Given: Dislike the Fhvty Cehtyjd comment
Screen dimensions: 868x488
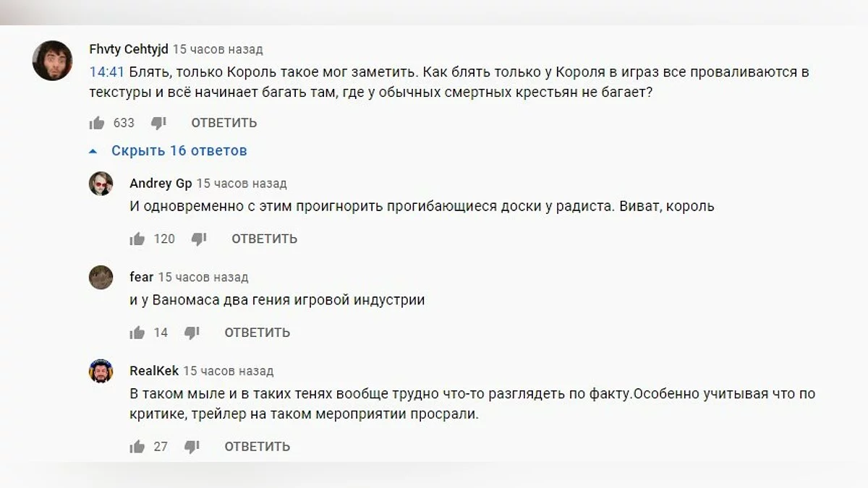Looking at the screenshot, I should pyautogui.click(x=158, y=123).
